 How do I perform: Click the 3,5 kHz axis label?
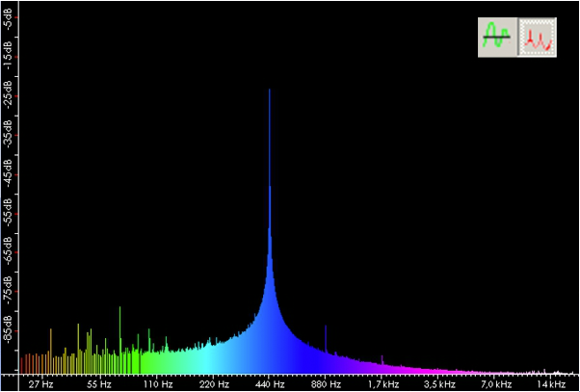pos(437,384)
